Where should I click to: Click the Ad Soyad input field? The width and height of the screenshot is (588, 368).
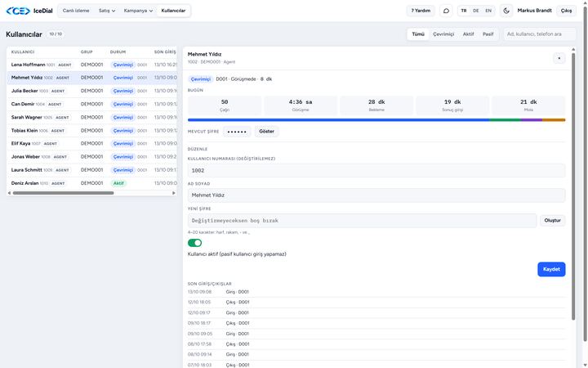click(376, 195)
